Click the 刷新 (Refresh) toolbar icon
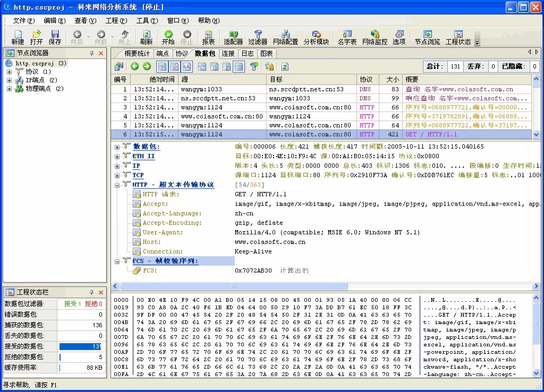The image size is (544, 392). tap(147, 37)
